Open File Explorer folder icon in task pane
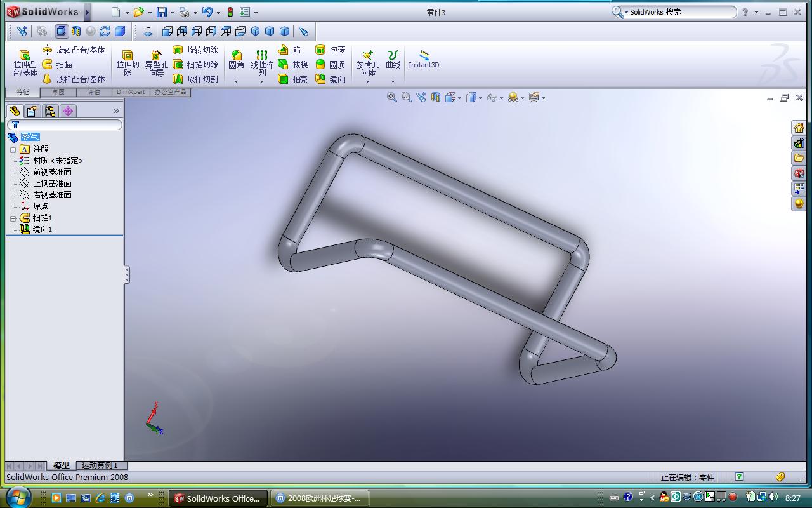This screenshot has width=812, height=508. (x=799, y=158)
